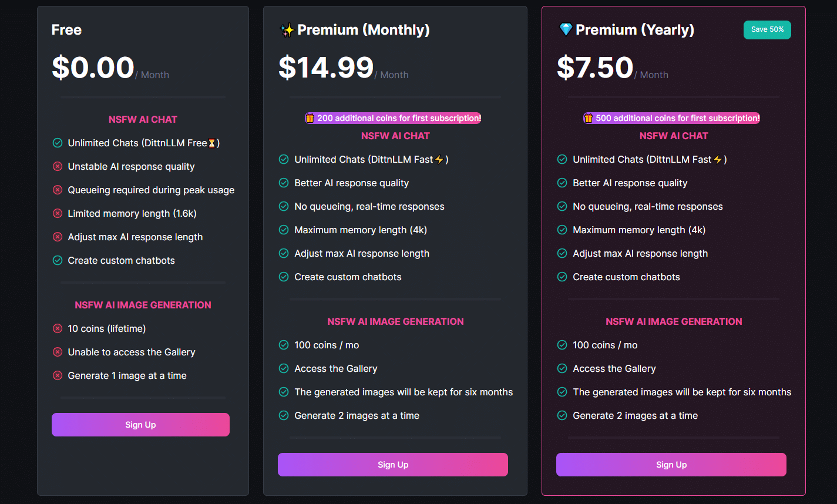
Task: Click the lightning icon in Yearly DittnLLM Fast
Action: tap(718, 159)
